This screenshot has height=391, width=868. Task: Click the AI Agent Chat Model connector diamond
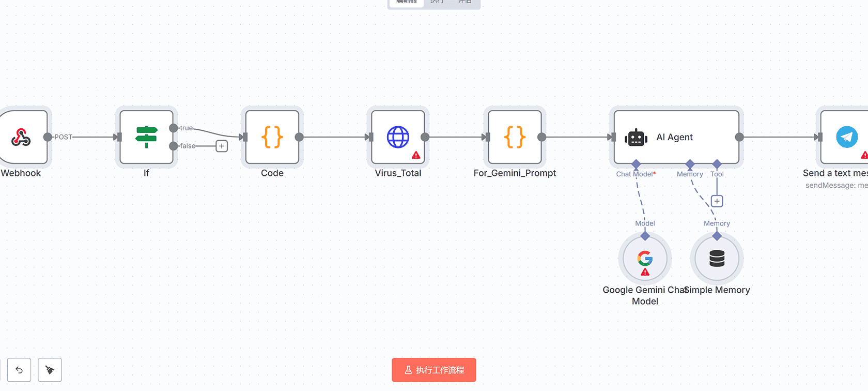click(636, 164)
